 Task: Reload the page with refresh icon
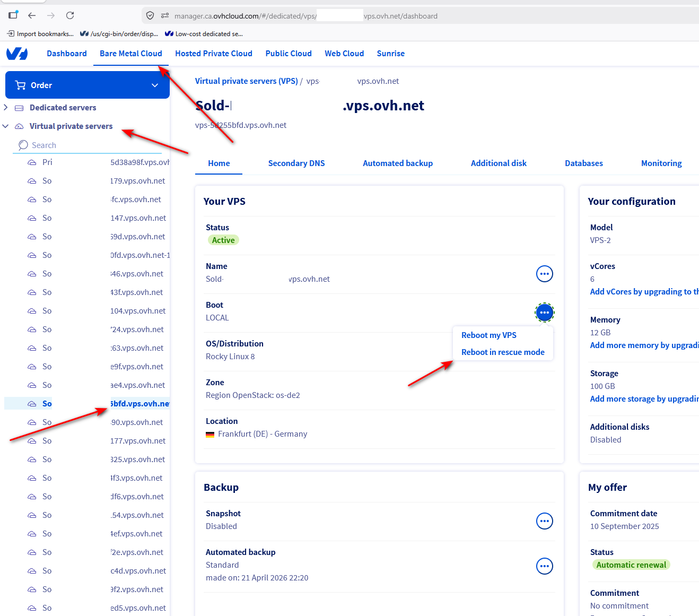70,15
